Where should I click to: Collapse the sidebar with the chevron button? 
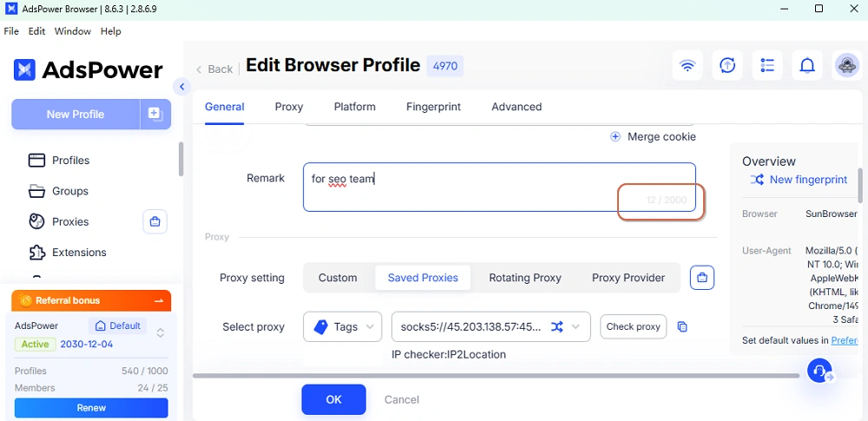point(181,87)
